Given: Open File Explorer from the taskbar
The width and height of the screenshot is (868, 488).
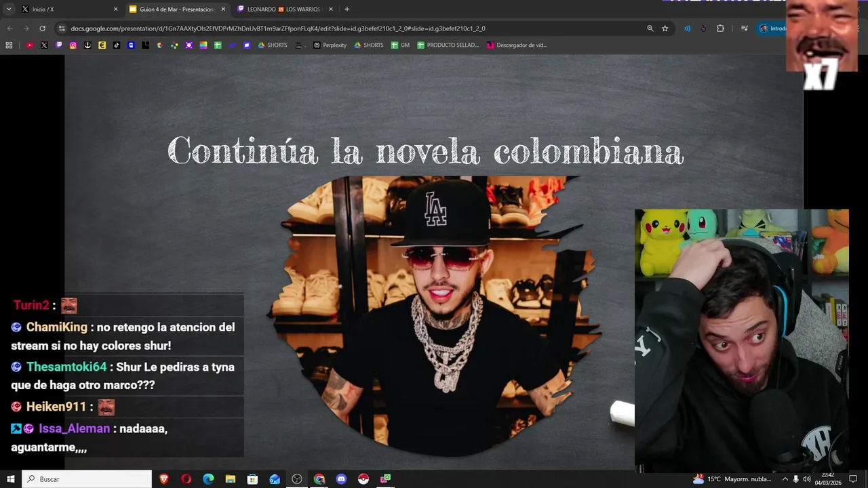Looking at the screenshot, I should pyautogui.click(x=231, y=479).
